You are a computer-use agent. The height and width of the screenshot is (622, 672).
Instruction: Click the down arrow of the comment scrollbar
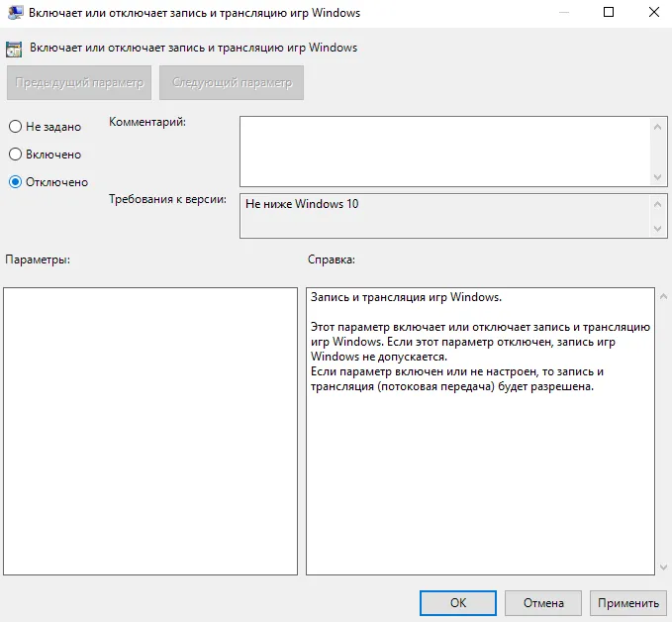(x=660, y=176)
